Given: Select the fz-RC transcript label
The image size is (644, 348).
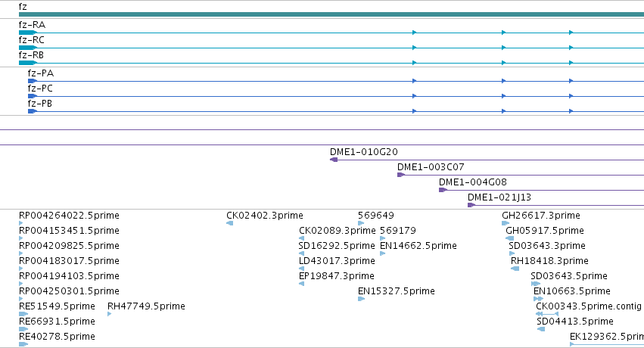Looking at the screenshot, I should click(x=32, y=40).
